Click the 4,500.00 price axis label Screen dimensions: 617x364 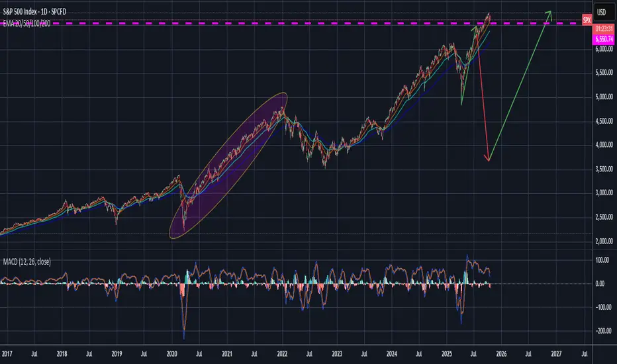[604, 121]
